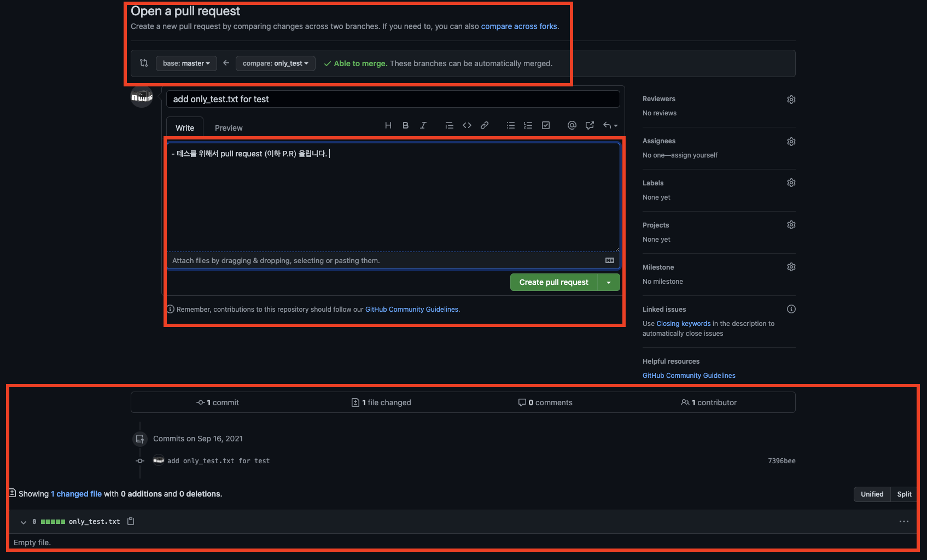Screen dimensions: 927x560
Task: Click the commit author avatar
Action: point(159,460)
